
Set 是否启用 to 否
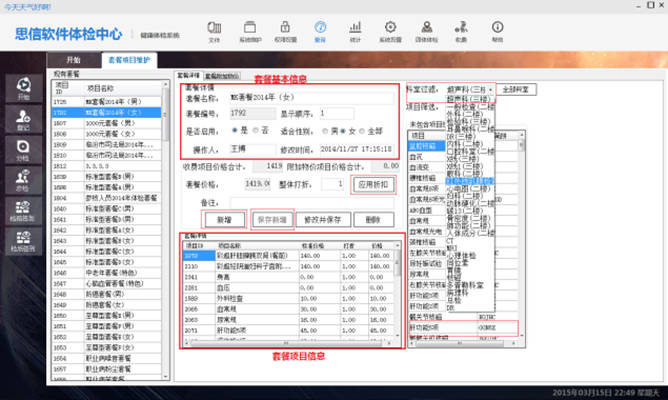(x=256, y=130)
